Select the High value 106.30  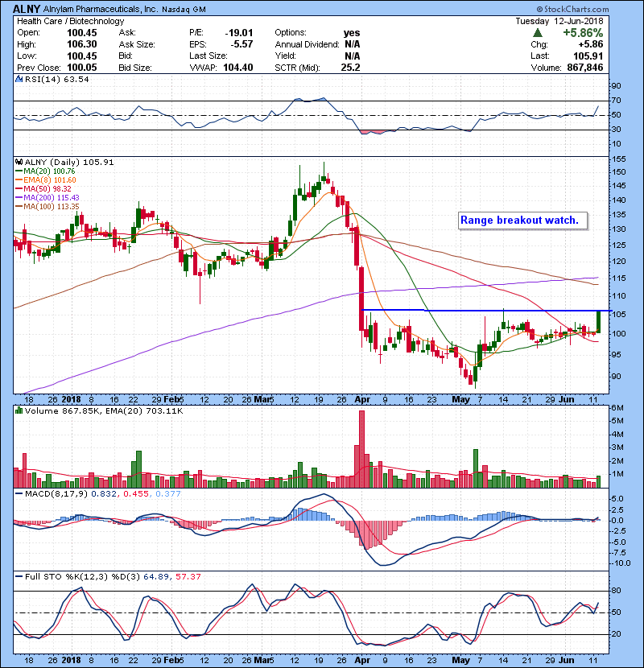[82, 44]
